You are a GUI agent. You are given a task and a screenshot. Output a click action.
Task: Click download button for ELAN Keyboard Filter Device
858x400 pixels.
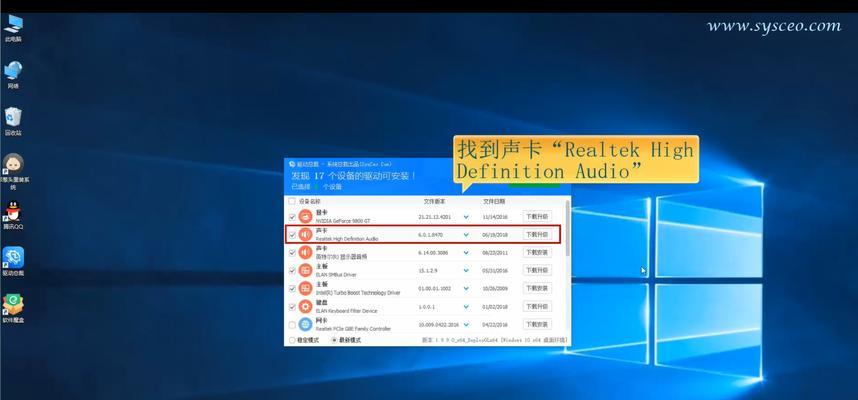(x=537, y=306)
